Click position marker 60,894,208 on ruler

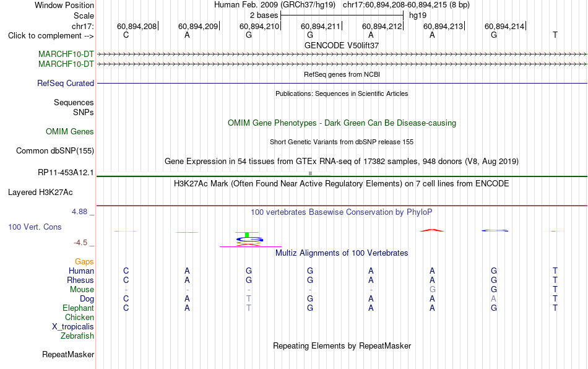(137, 26)
